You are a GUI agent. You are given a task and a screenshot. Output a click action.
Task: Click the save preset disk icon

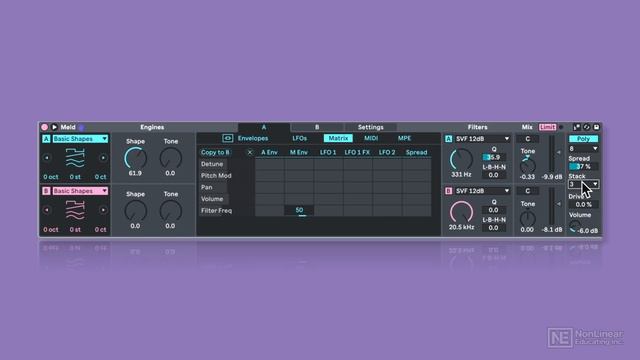pyautogui.click(x=596, y=127)
